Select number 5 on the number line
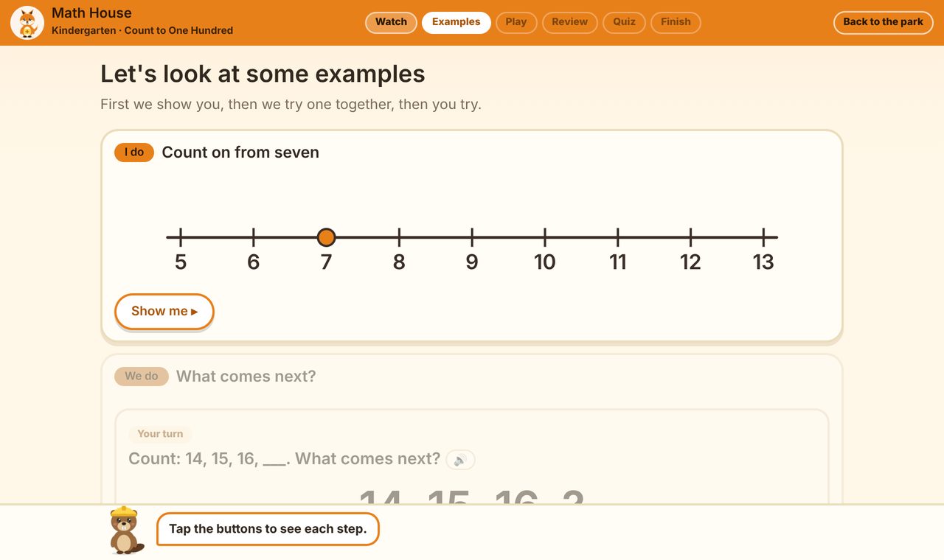944x560 pixels. click(x=181, y=262)
